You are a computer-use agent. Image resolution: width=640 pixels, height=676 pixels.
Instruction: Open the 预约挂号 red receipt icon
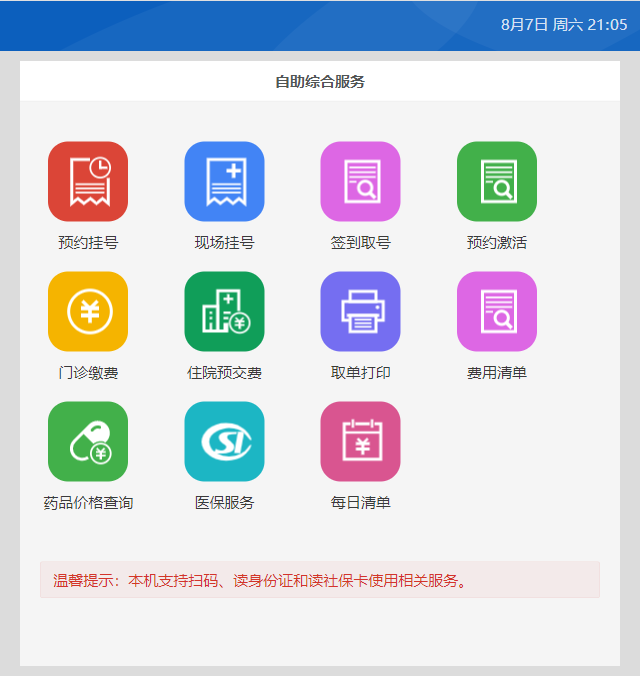88,181
